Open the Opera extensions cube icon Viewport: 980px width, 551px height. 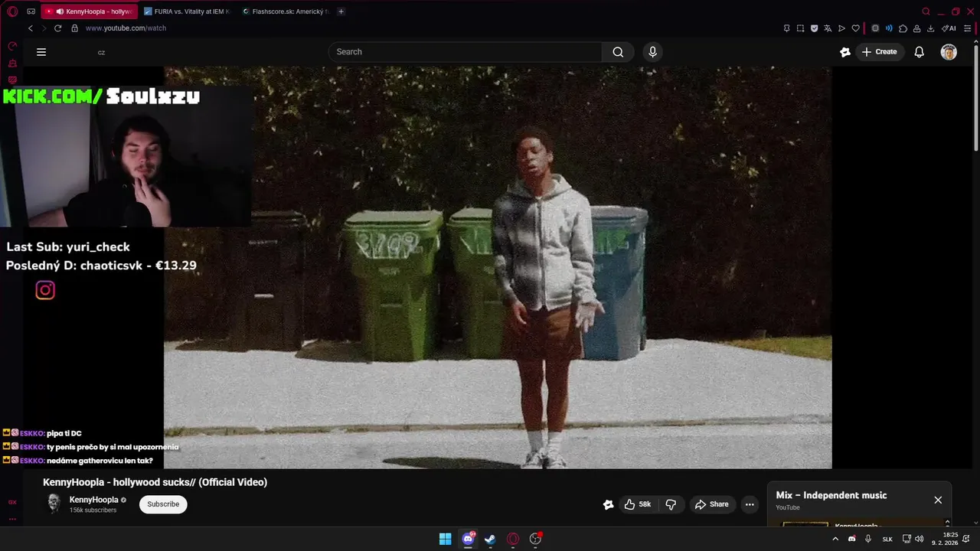(x=903, y=28)
